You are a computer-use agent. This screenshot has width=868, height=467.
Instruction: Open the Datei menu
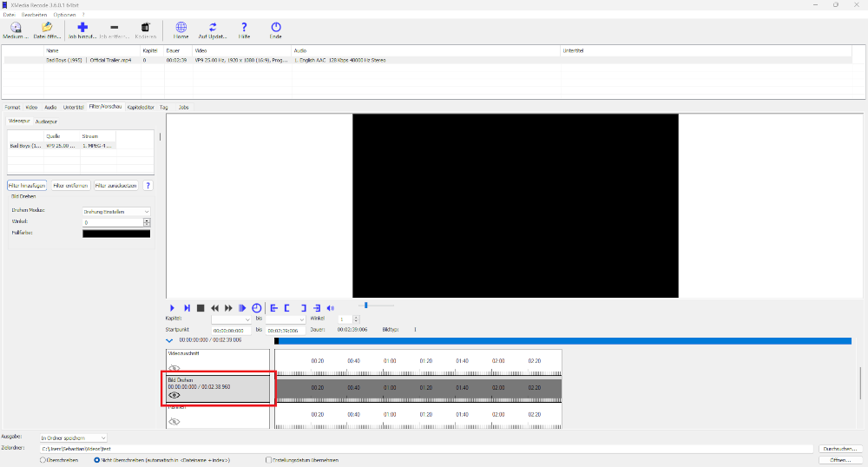click(x=9, y=15)
